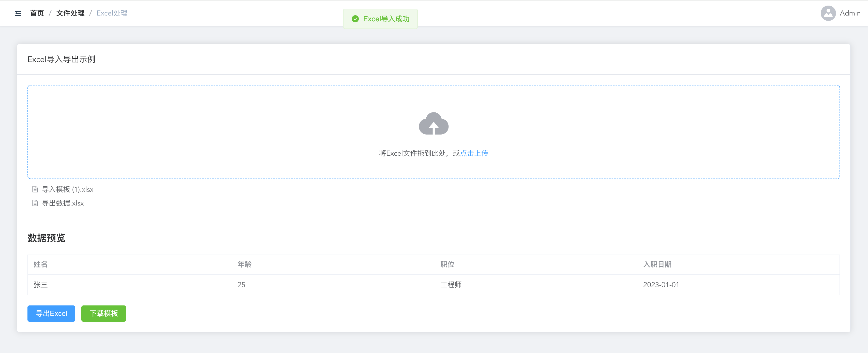
Task: Click the 点击上传 upload link
Action: pyautogui.click(x=474, y=153)
